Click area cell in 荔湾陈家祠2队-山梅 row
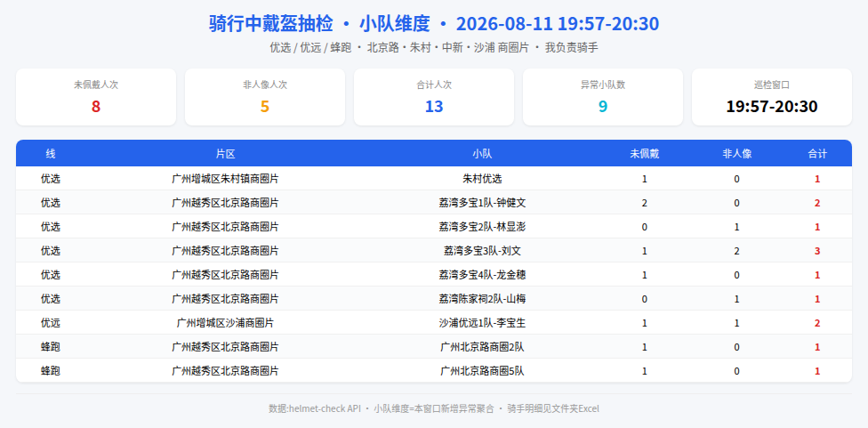This screenshot has width=868, height=428. click(225, 299)
